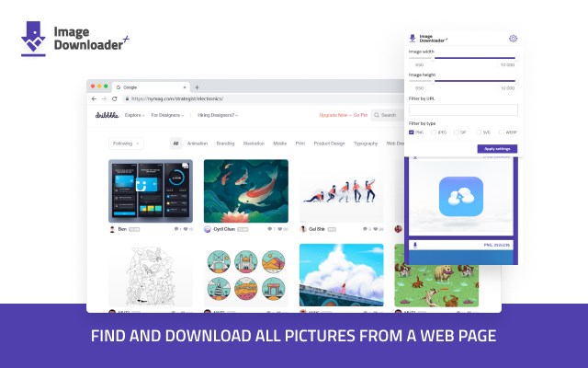Click the Apply settings button

[x=497, y=149]
